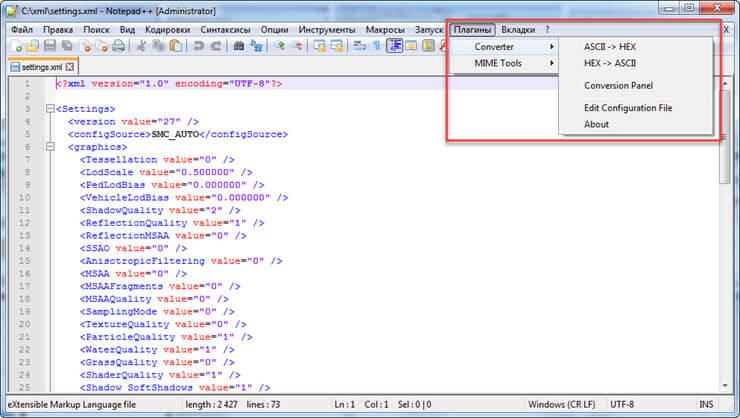Toggle the highlighted Indent Guide icon
Viewport: 740px width, 418px height.
point(394,46)
